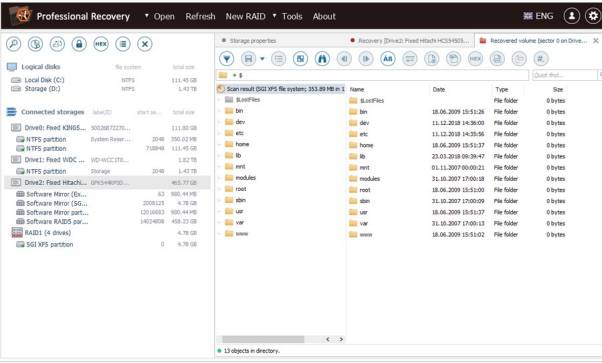Image resolution: width=602 pixels, height=363 pixels.
Task: Open the About menu
Action: tap(324, 17)
